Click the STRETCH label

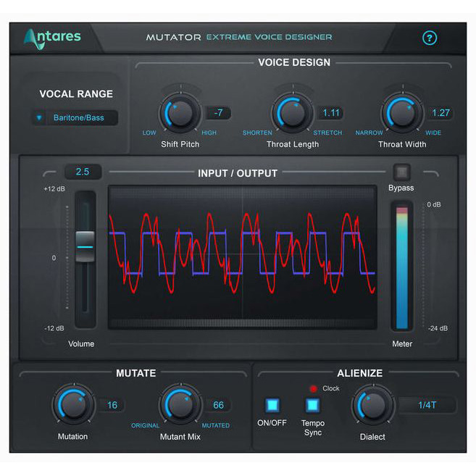coord(327,133)
